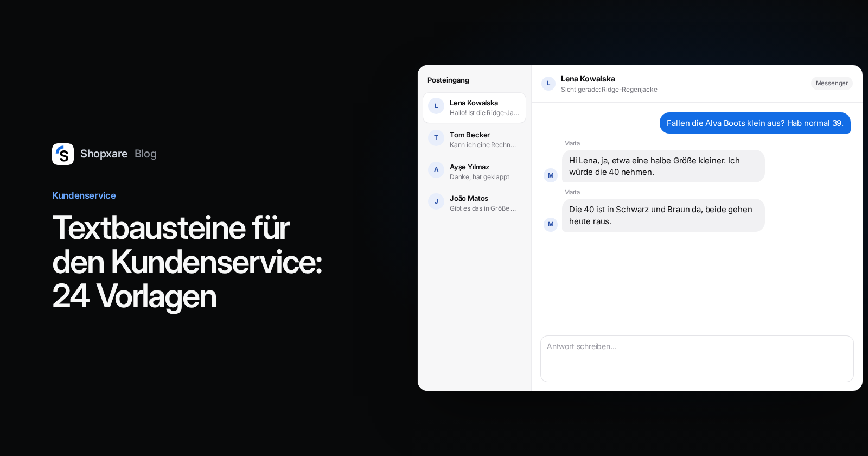
Task: Click the Shopxare logo icon
Action: 63,154
